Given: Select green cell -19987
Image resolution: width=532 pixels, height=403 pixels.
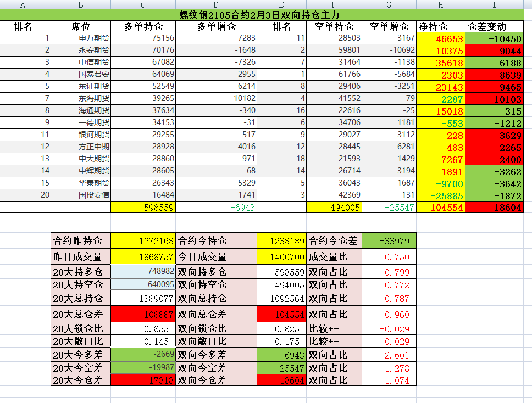Looking at the screenshot, I should click(143, 368).
